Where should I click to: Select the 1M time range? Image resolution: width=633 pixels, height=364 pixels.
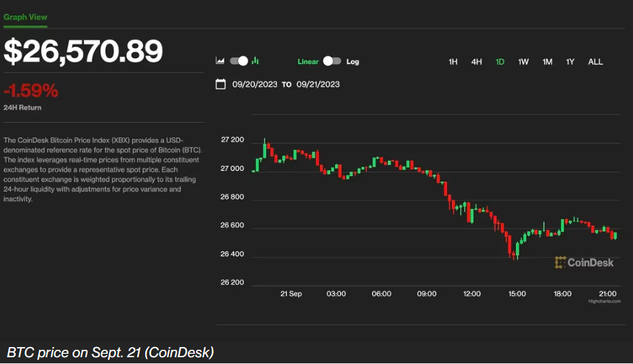pos(548,62)
